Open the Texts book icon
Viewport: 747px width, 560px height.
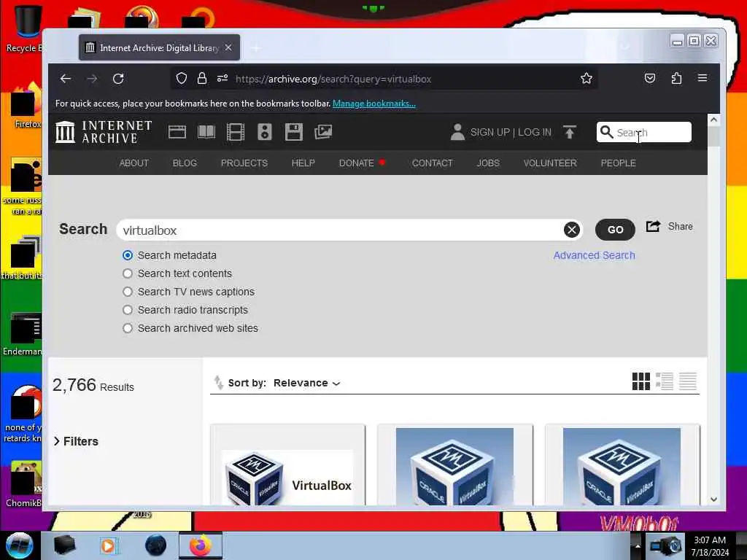206,132
